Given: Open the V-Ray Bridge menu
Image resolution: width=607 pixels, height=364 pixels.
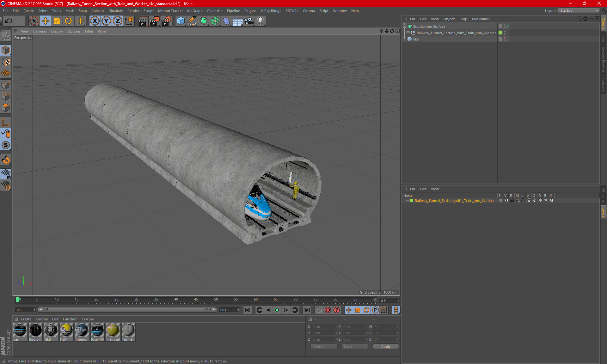Looking at the screenshot, I should pyautogui.click(x=271, y=11).
